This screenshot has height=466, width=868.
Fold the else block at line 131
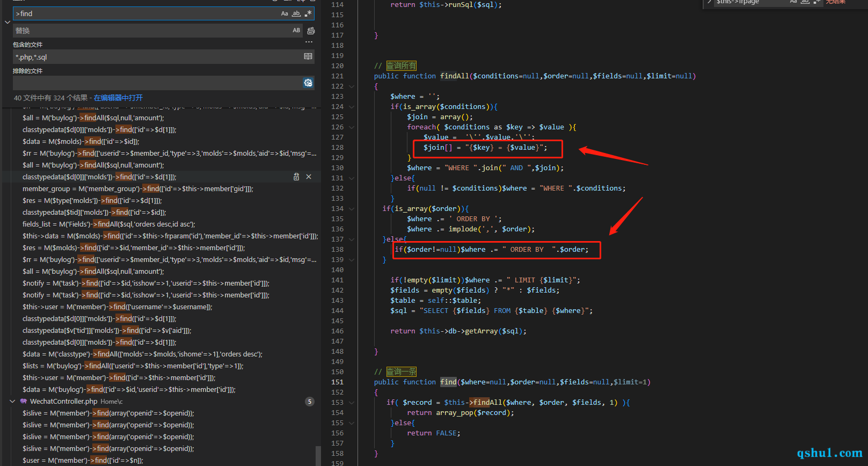coord(352,178)
